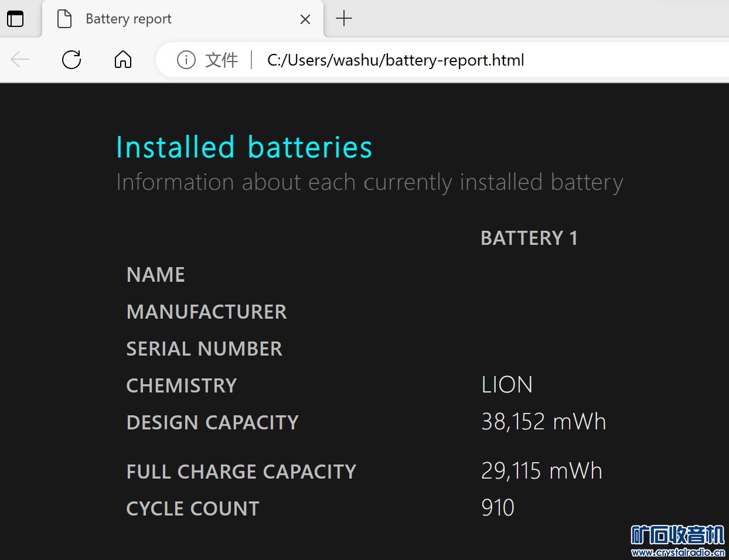Go to the browser home page

coord(123,59)
